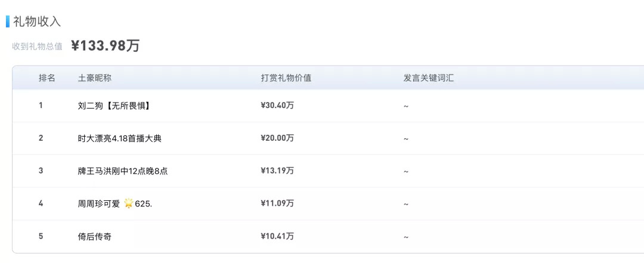
Task: Click total gift value ¥133.98万
Action: click(x=105, y=46)
